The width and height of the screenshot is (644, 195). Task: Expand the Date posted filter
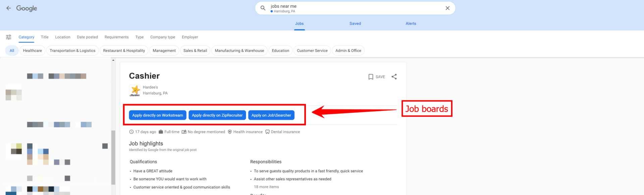[87, 37]
